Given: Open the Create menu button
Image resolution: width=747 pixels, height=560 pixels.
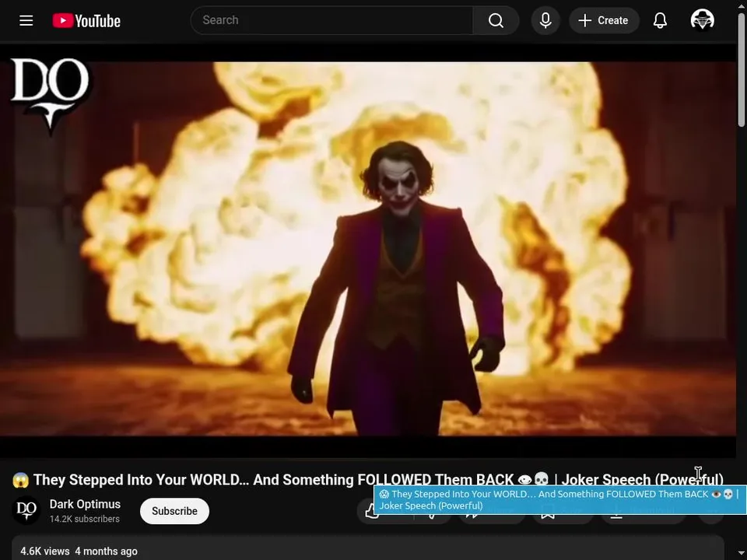Looking at the screenshot, I should [604, 20].
